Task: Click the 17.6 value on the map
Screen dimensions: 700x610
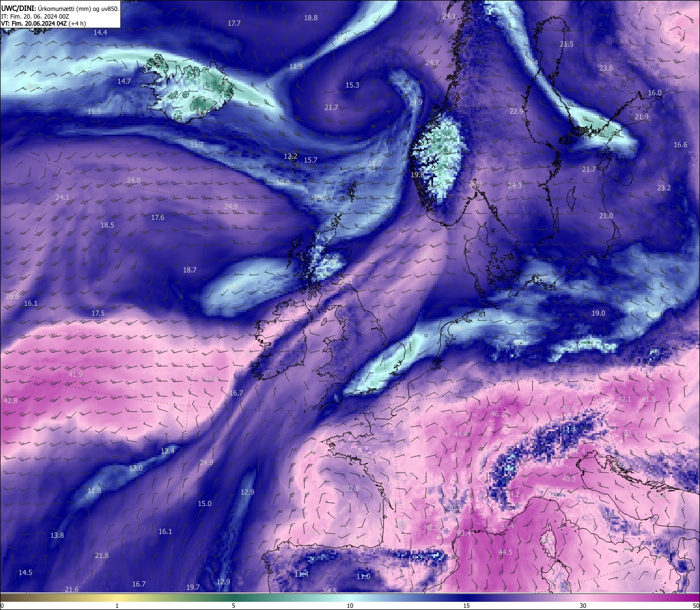Action: (157, 217)
